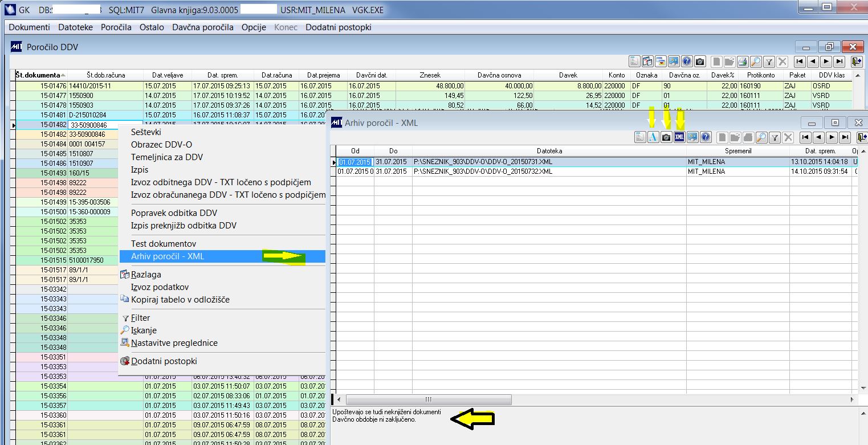Click the magnifier search icon in the Poročilo DDV toolbar
The image size is (868, 445).
(x=756, y=62)
